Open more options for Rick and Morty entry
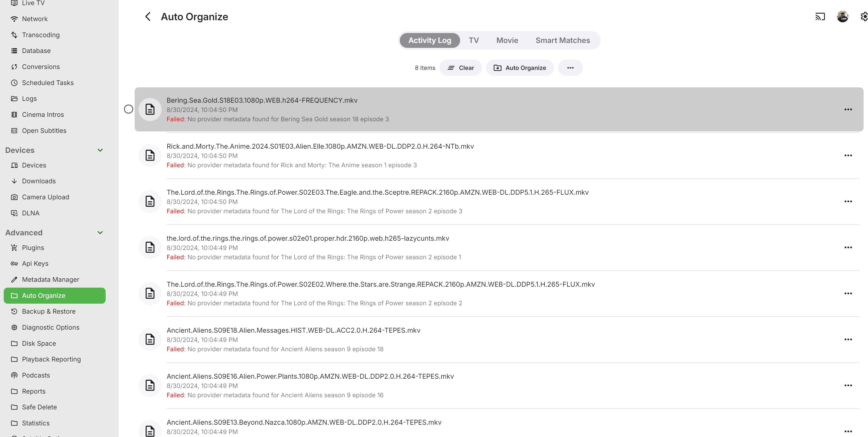The height and width of the screenshot is (437, 868). [848, 155]
